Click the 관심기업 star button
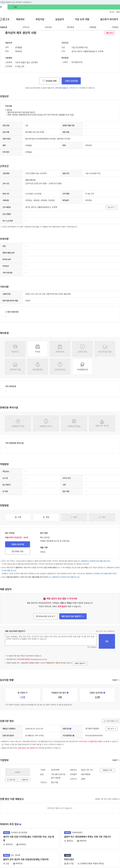 (x=11, y=780)
